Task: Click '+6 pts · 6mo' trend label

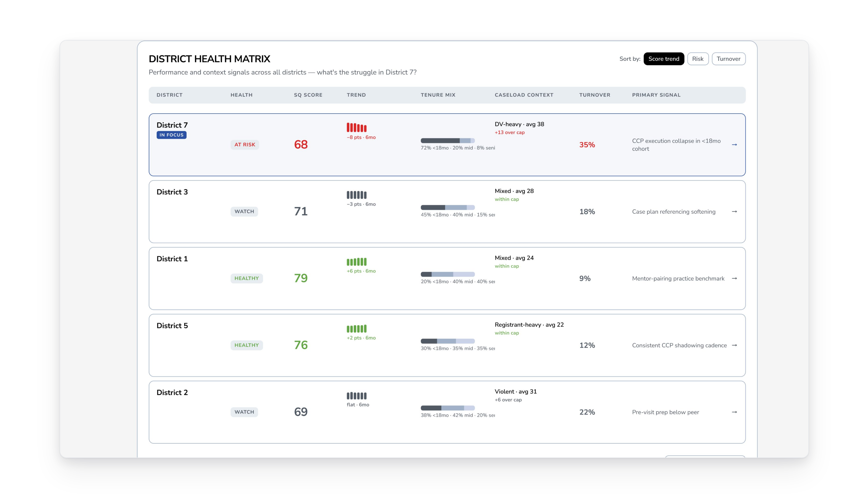Action: pos(361,271)
